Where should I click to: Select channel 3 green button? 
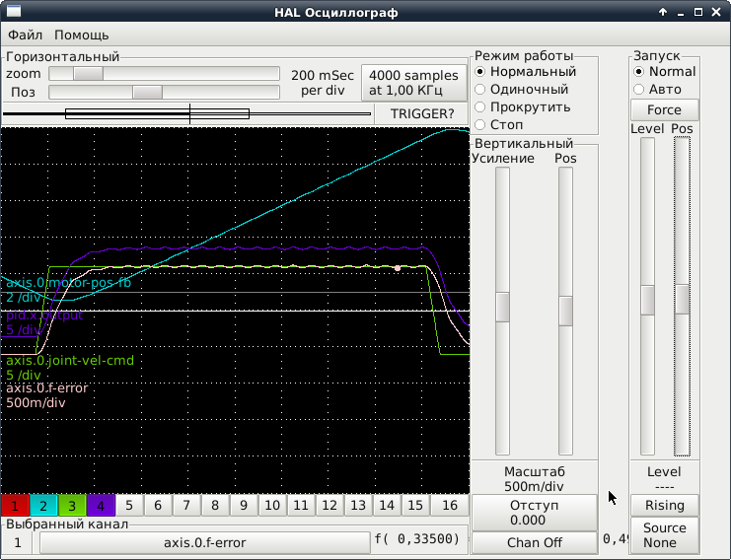pos(72,506)
